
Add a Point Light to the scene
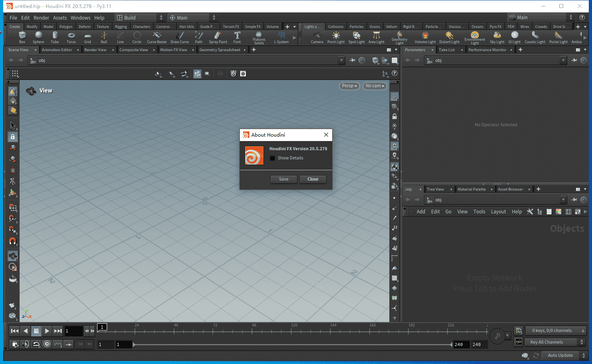336,38
